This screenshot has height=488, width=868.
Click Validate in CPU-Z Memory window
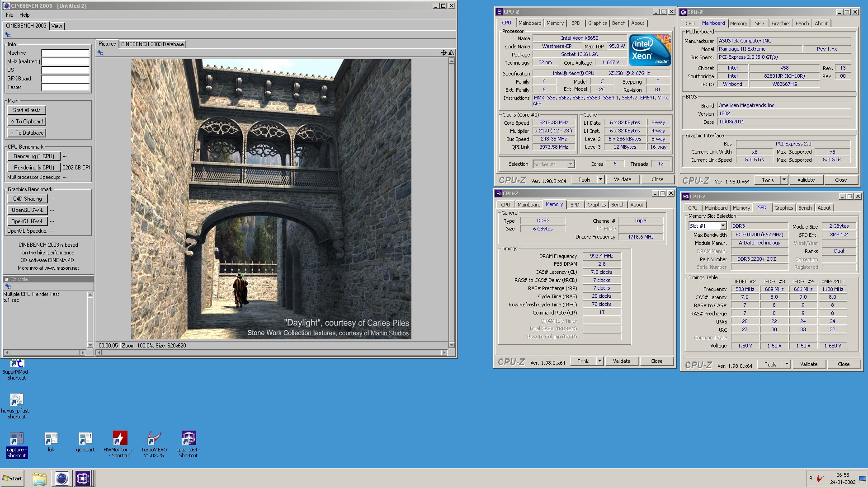622,361
